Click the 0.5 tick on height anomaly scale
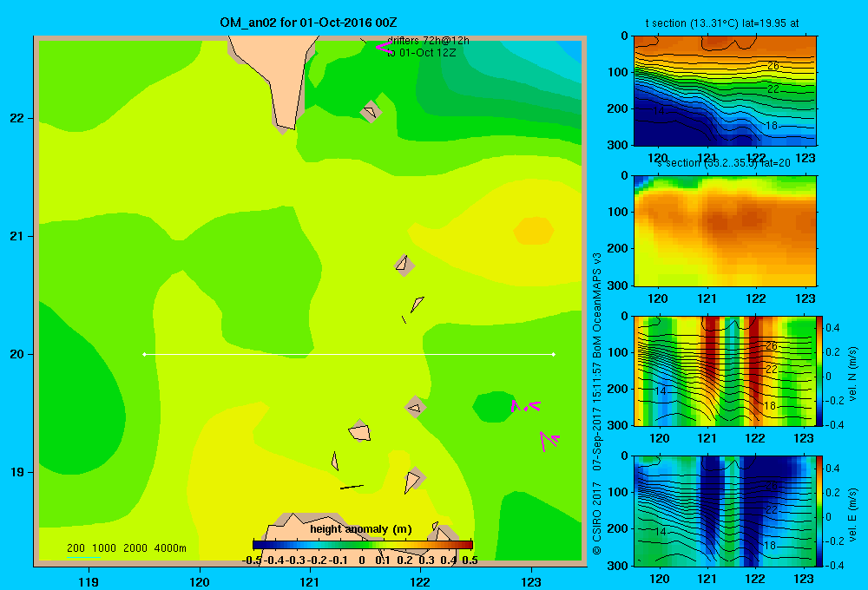 pos(470,560)
